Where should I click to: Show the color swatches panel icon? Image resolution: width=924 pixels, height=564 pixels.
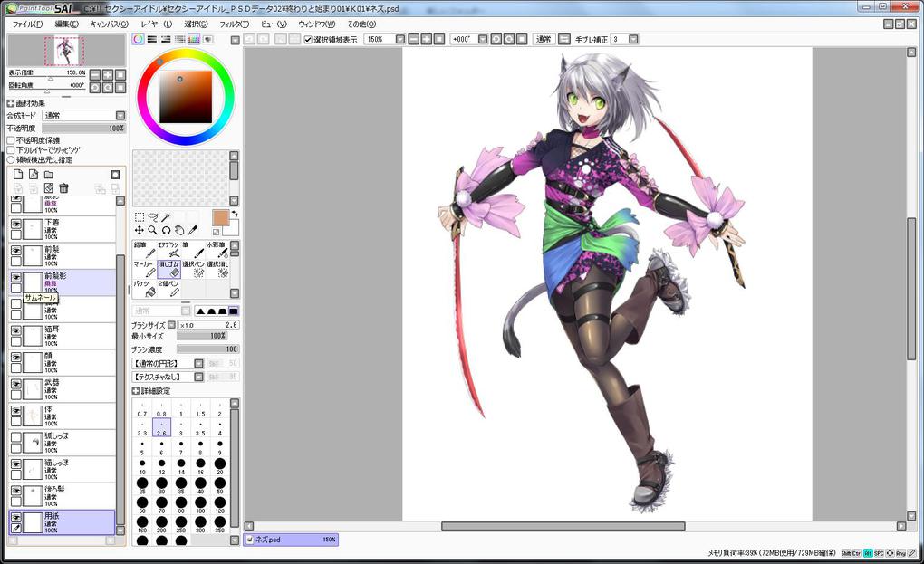coord(193,40)
